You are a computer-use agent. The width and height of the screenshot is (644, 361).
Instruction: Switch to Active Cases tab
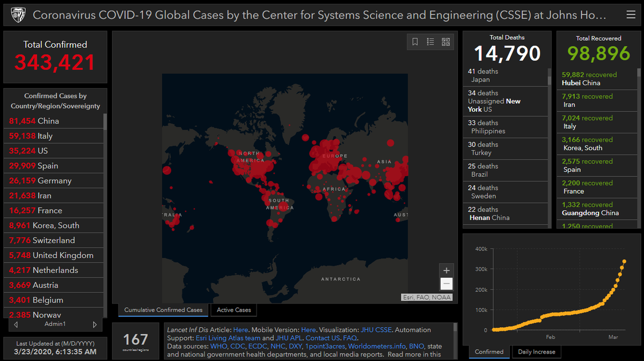pos(233,310)
